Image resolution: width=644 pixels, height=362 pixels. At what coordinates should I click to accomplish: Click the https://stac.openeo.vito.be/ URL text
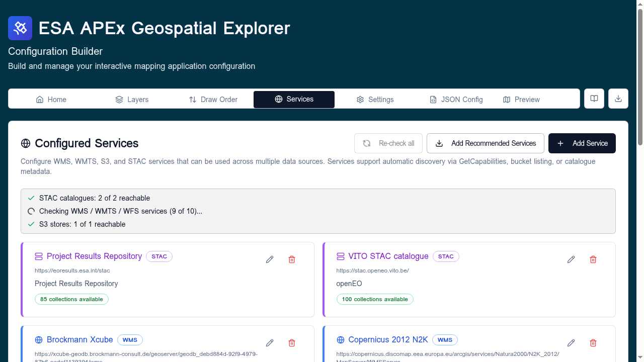pos(373,270)
